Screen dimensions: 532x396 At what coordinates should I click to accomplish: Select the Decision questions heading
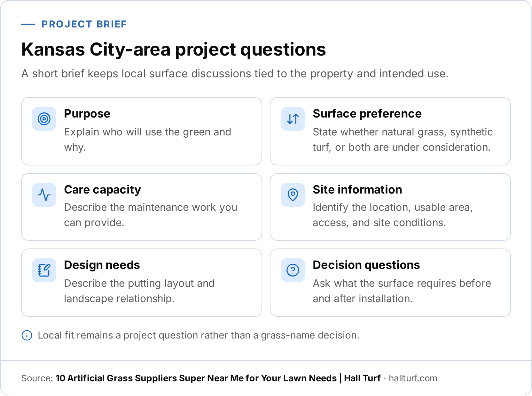coord(366,265)
